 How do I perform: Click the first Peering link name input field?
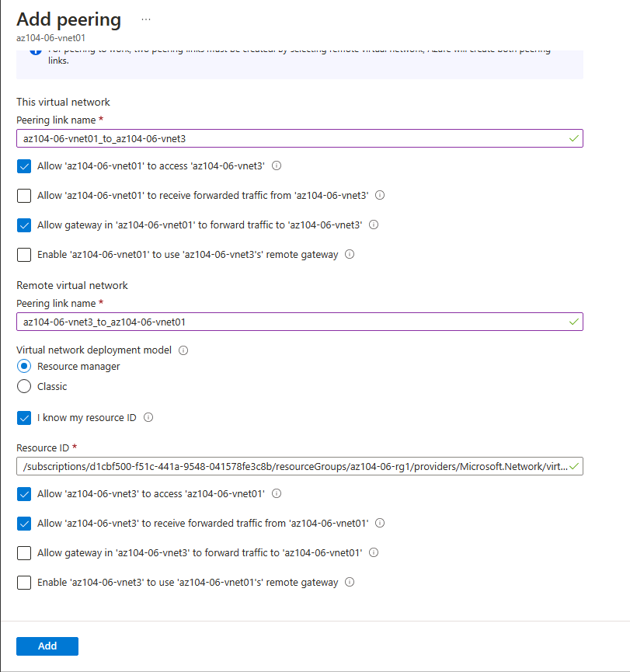(299, 138)
